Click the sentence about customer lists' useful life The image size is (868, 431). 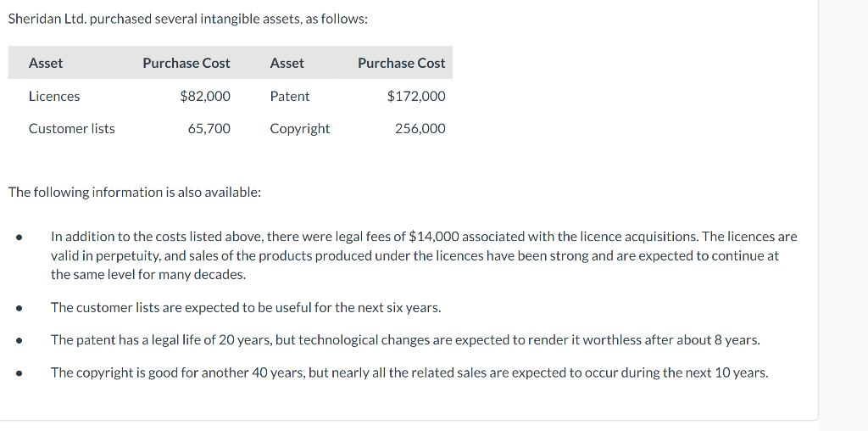click(246, 307)
